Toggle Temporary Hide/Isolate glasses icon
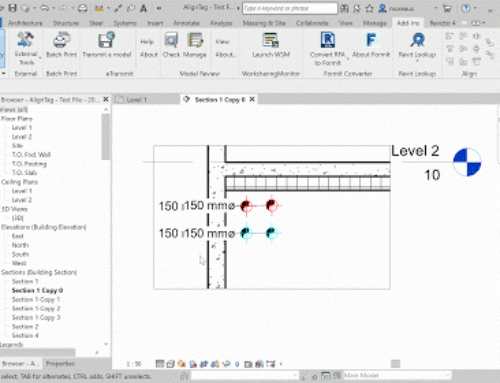 [226, 364]
